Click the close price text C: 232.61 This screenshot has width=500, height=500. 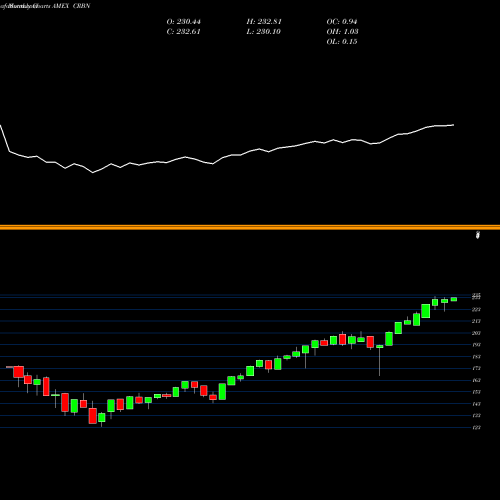[x=183, y=32]
